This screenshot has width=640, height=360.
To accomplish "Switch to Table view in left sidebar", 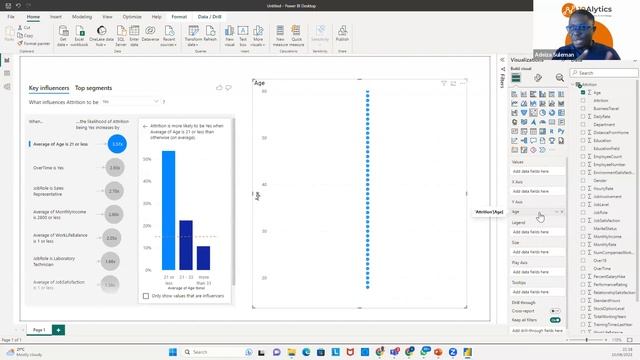I will click(7, 73).
